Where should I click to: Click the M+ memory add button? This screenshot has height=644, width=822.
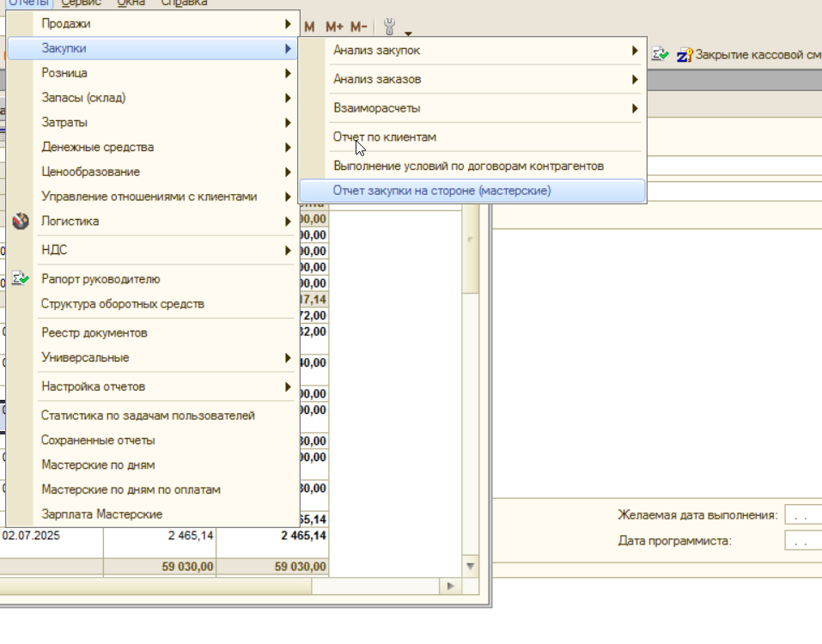coord(334,27)
